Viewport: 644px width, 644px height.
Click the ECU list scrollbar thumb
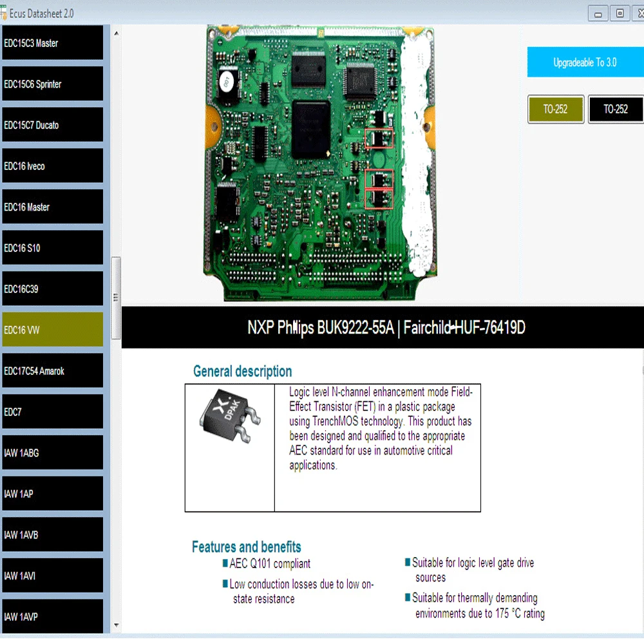tap(116, 298)
